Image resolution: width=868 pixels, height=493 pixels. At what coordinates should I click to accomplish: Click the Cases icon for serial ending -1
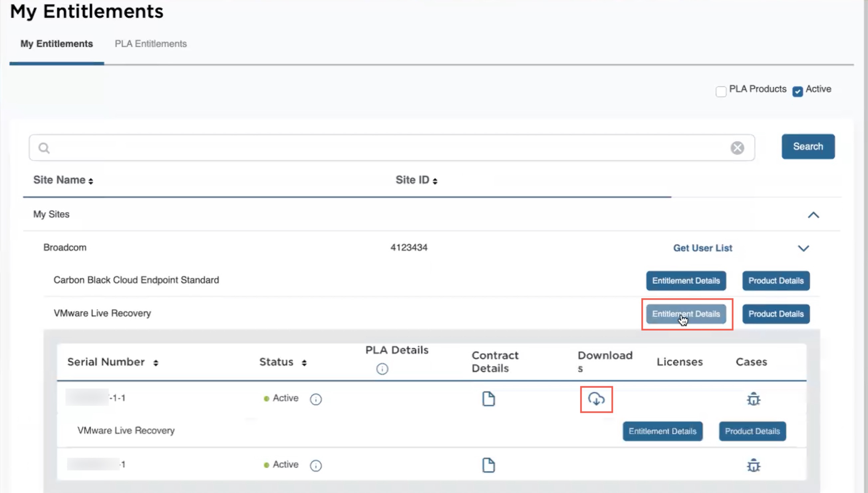[x=753, y=465]
